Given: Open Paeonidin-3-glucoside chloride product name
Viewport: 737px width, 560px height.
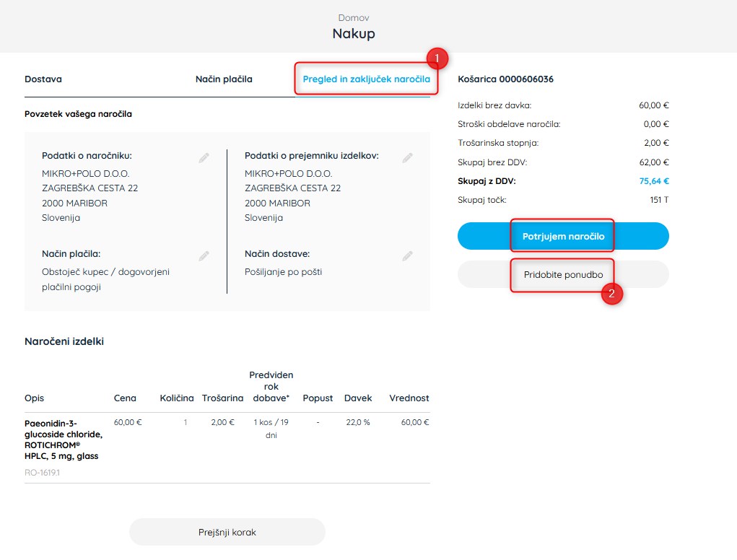Looking at the screenshot, I should pos(64,439).
